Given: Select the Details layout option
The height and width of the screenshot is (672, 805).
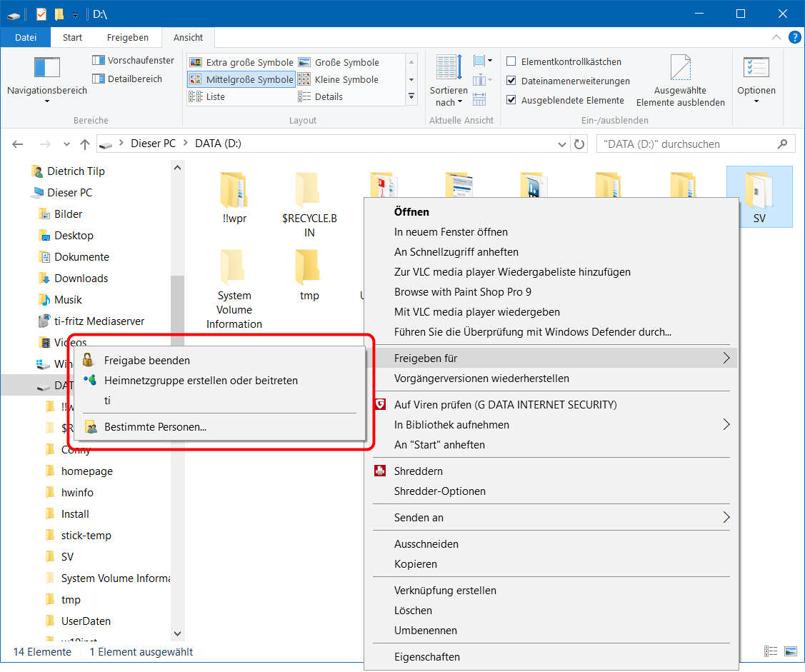Looking at the screenshot, I should (329, 97).
